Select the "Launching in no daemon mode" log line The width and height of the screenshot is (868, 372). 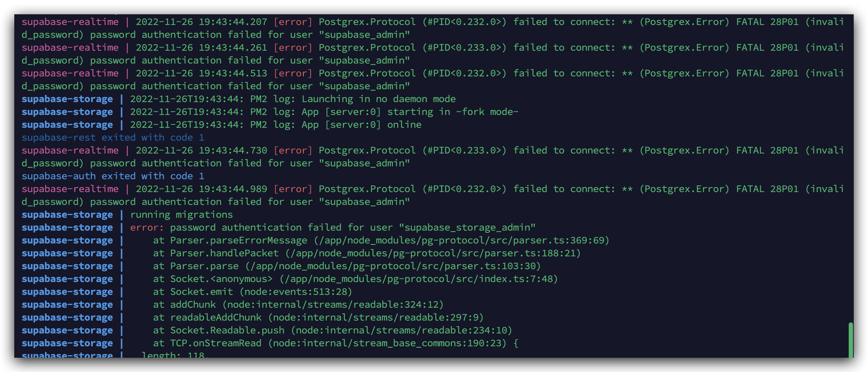click(379, 99)
